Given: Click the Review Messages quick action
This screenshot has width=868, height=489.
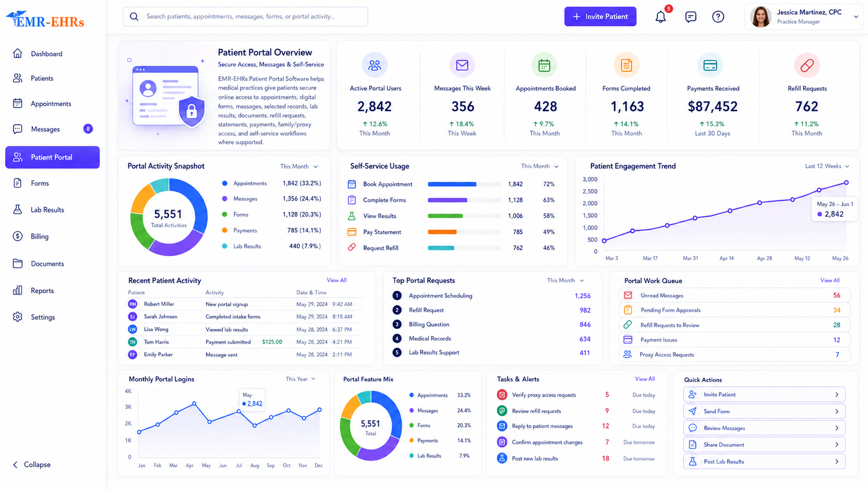Looking at the screenshot, I should point(764,428).
